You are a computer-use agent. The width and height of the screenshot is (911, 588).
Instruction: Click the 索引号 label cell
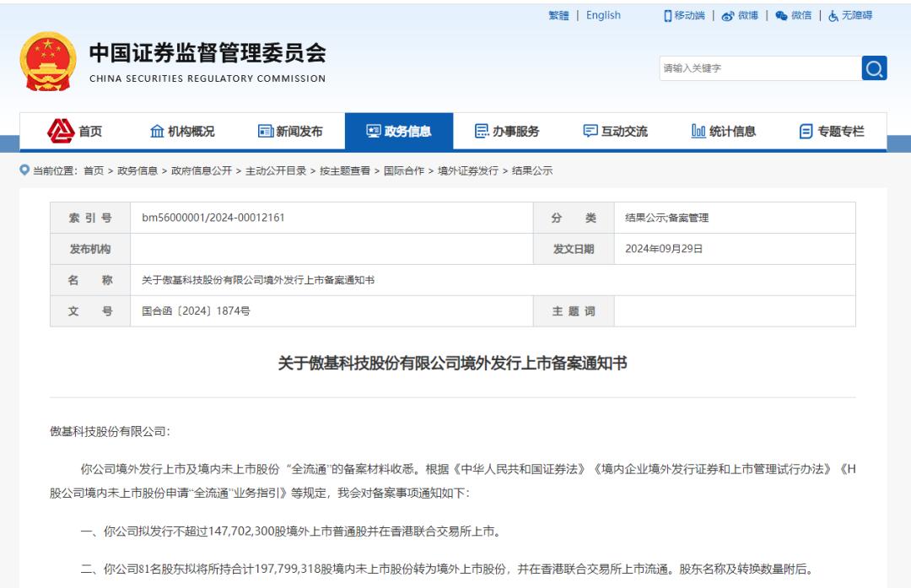(x=90, y=218)
